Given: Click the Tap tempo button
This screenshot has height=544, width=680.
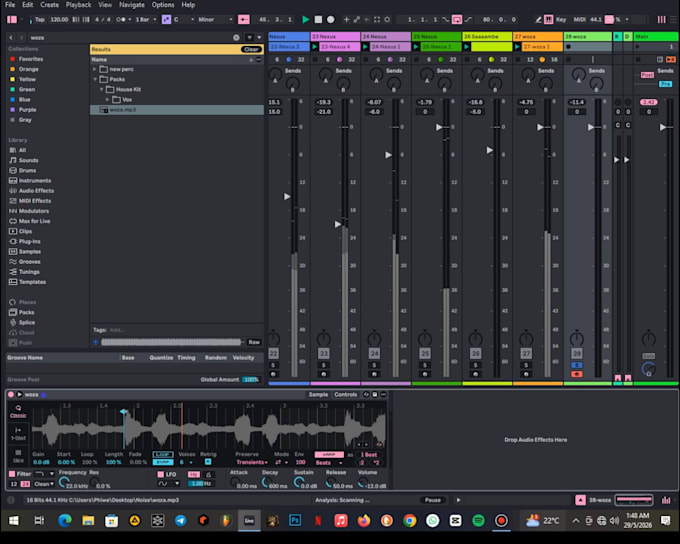Looking at the screenshot, I should click(x=39, y=20).
